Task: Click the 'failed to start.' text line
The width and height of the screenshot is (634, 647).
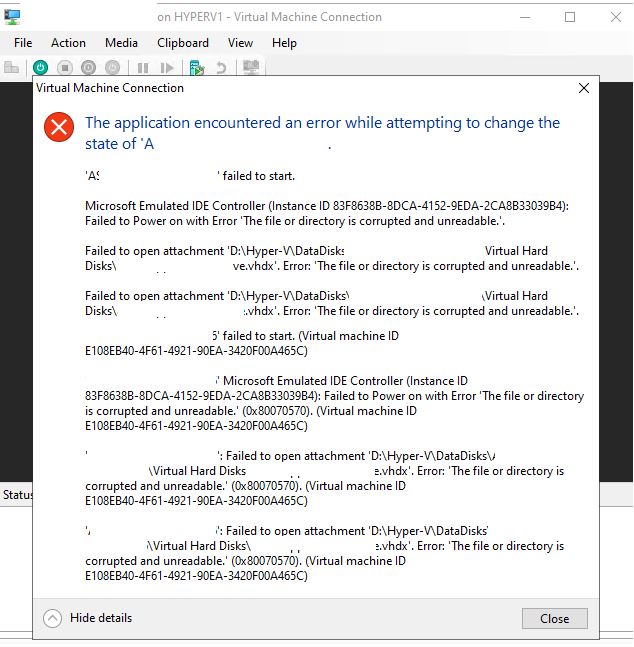Action: (x=190, y=176)
